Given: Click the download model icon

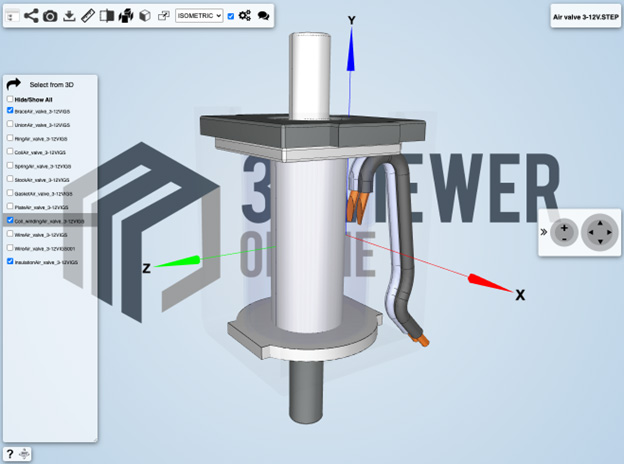Looking at the screenshot, I should [x=69, y=16].
